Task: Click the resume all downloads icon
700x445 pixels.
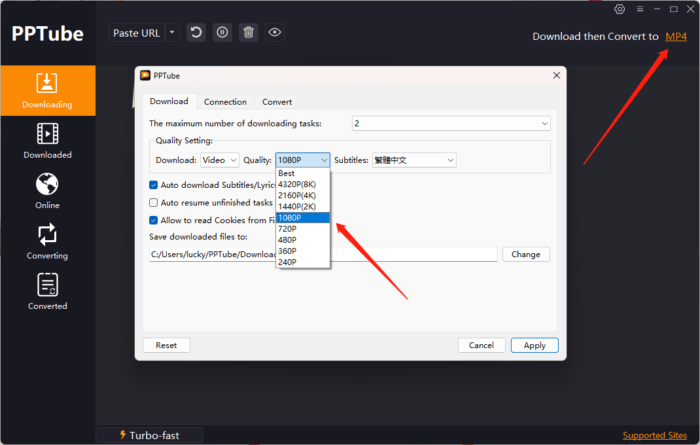Action: (196, 33)
